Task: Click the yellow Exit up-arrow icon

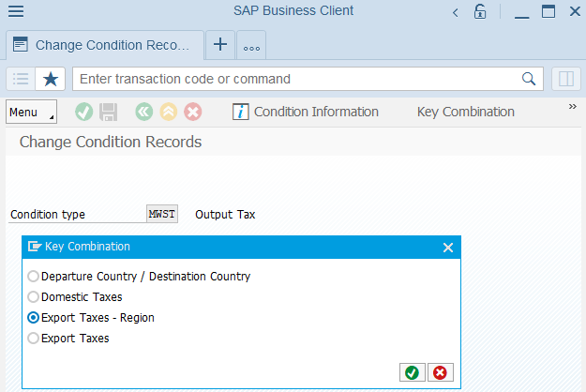Action: (169, 112)
